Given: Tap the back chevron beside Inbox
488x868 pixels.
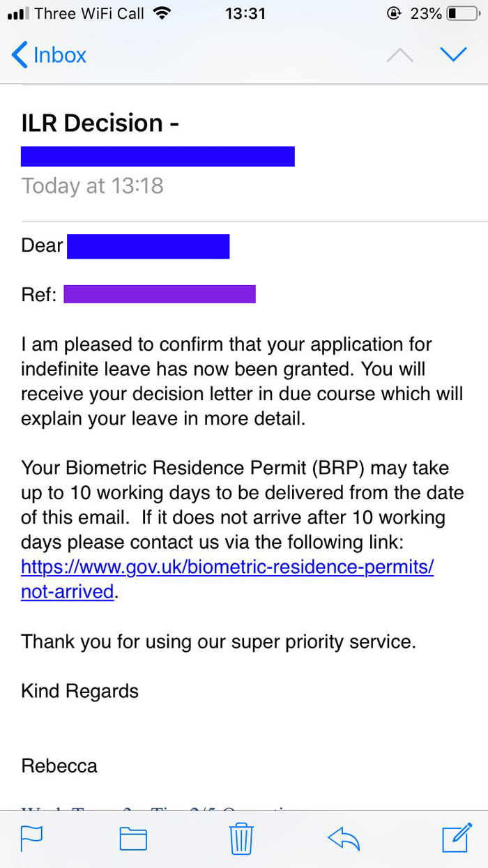Looking at the screenshot, I should point(20,54).
